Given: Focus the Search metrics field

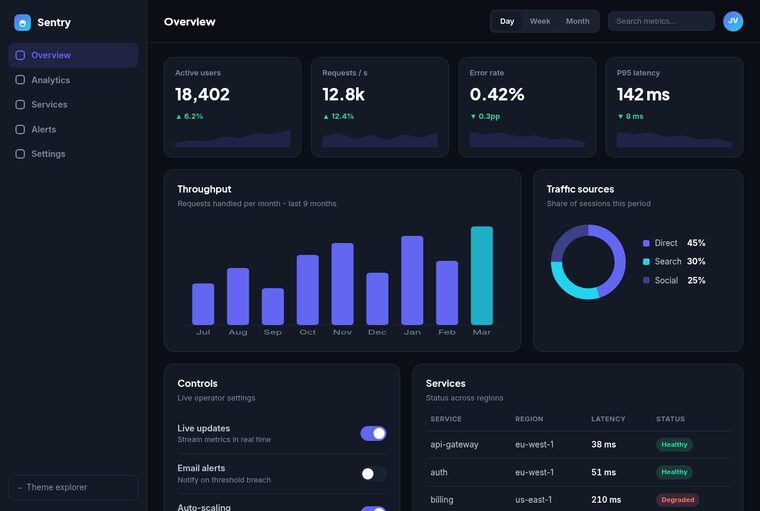Looking at the screenshot, I should (661, 21).
